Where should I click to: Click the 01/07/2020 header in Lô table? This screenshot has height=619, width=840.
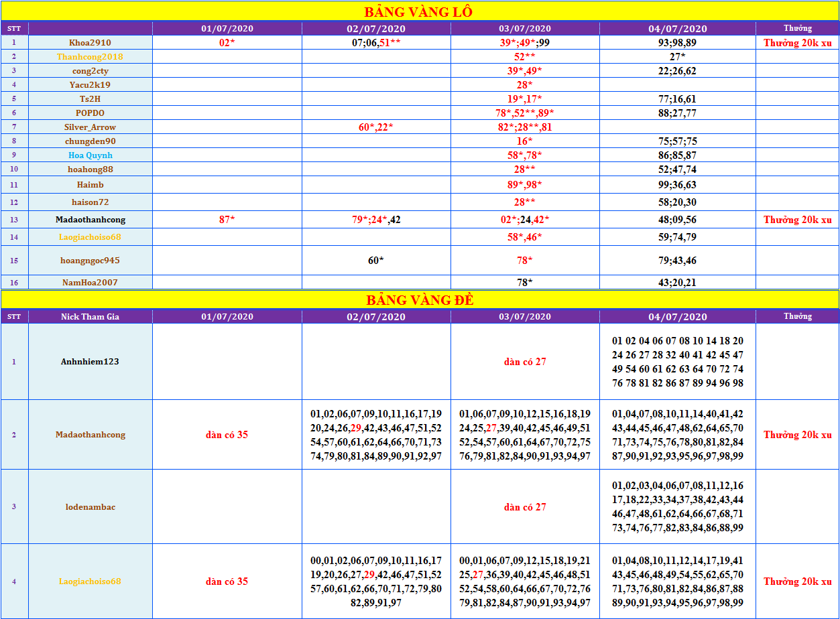coord(227,29)
